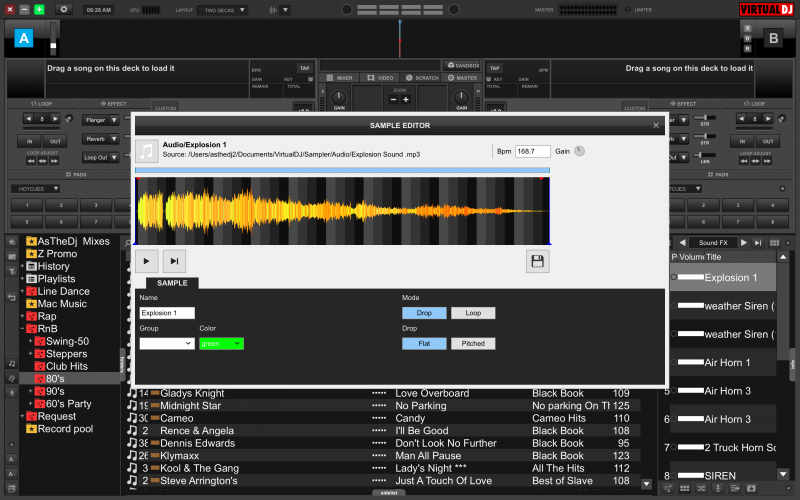Select Air Horn 1 sample

click(x=723, y=363)
